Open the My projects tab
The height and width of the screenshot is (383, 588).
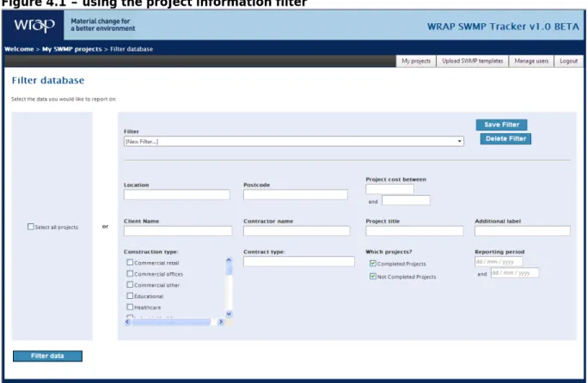[x=416, y=61]
